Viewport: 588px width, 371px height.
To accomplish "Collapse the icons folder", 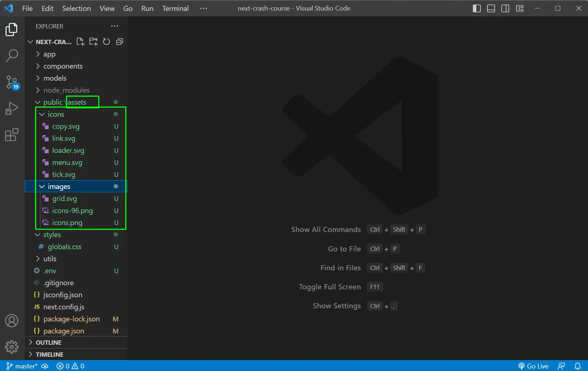I will tap(76, 114).
